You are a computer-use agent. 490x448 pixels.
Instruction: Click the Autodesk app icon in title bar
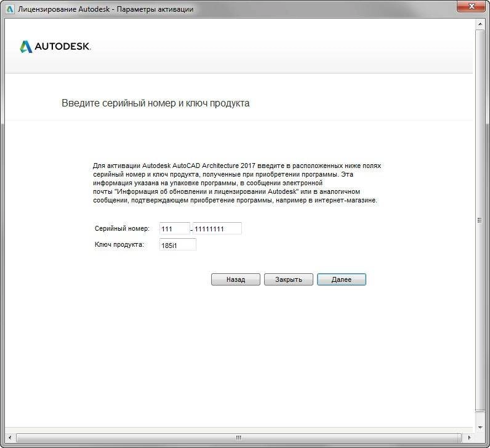[x=10, y=9]
